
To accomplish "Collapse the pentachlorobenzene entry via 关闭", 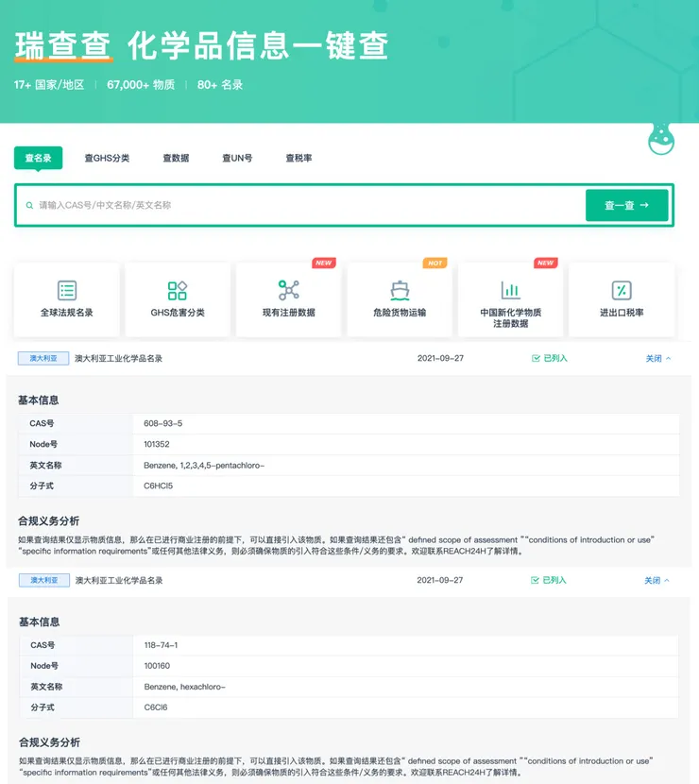I will pos(657,358).
